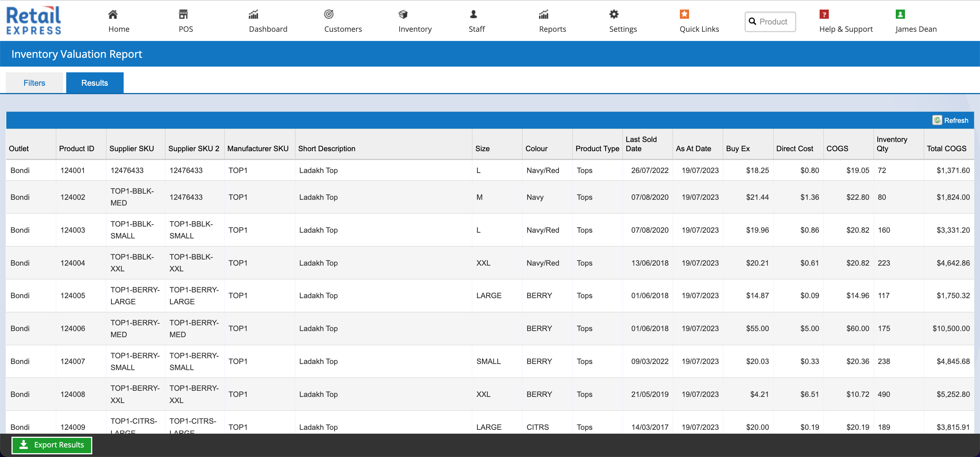Viewport: 980px width, 457px height.
Task: Select Product ID cell 124008
Action: pos(73,394)
